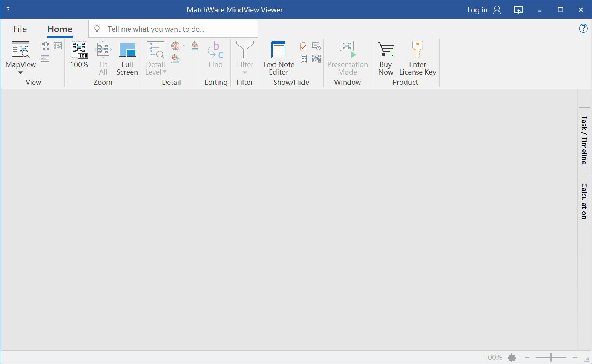The width and height of the screenshot is (592, 364).
Task: Click the fit-to-window icon in the status bar
Action: (512, 357)
